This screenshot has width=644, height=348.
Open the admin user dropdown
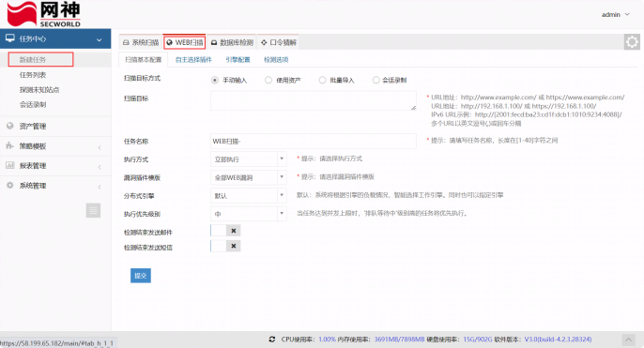(615, 14)
